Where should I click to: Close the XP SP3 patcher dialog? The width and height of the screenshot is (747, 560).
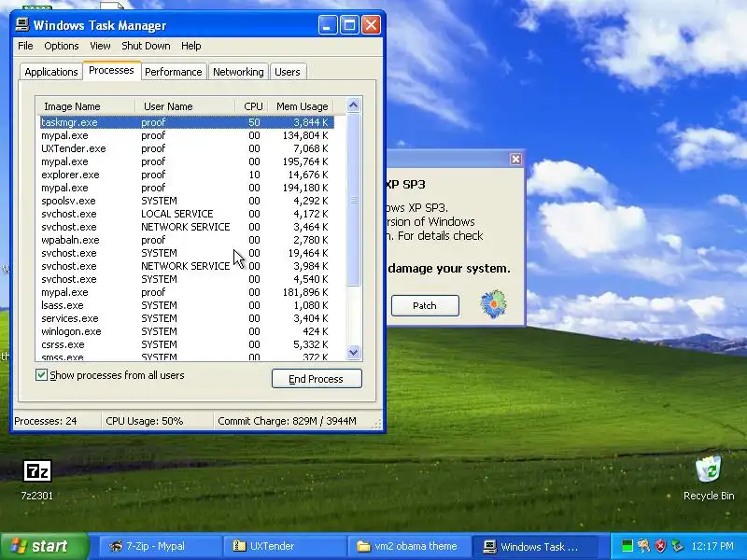[515, 159]
